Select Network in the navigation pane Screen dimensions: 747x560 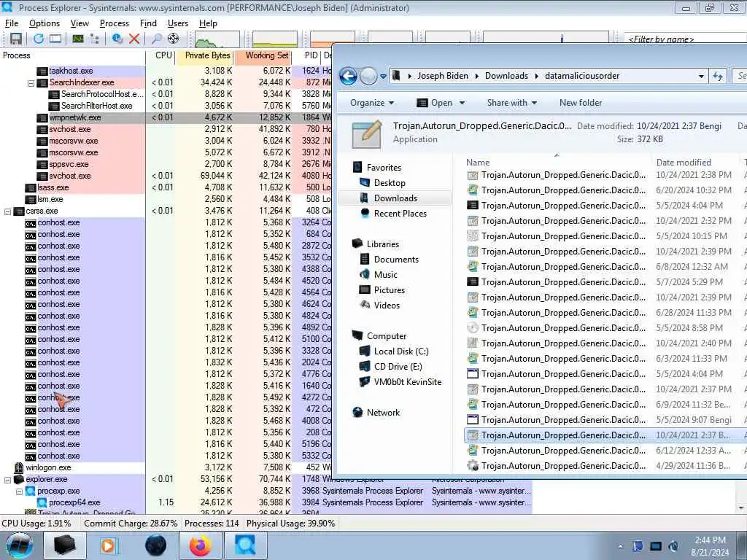click(382, 413)
